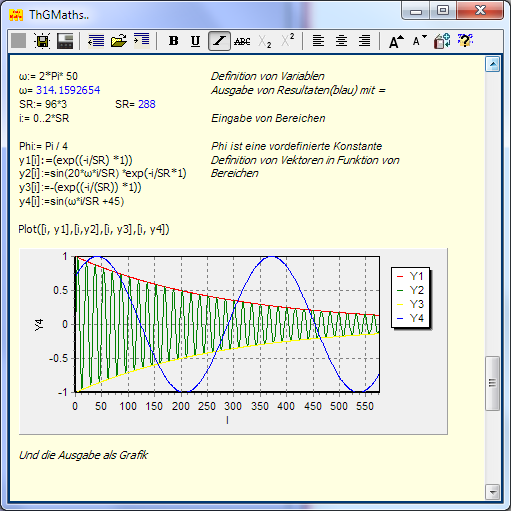Click the y4[i] definition line

(71, 201)
